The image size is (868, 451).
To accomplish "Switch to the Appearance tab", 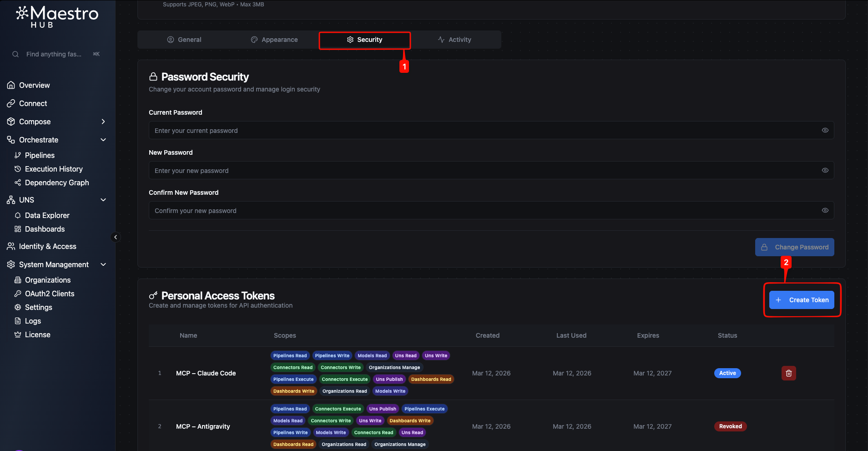I will click(x=274, y=40).
